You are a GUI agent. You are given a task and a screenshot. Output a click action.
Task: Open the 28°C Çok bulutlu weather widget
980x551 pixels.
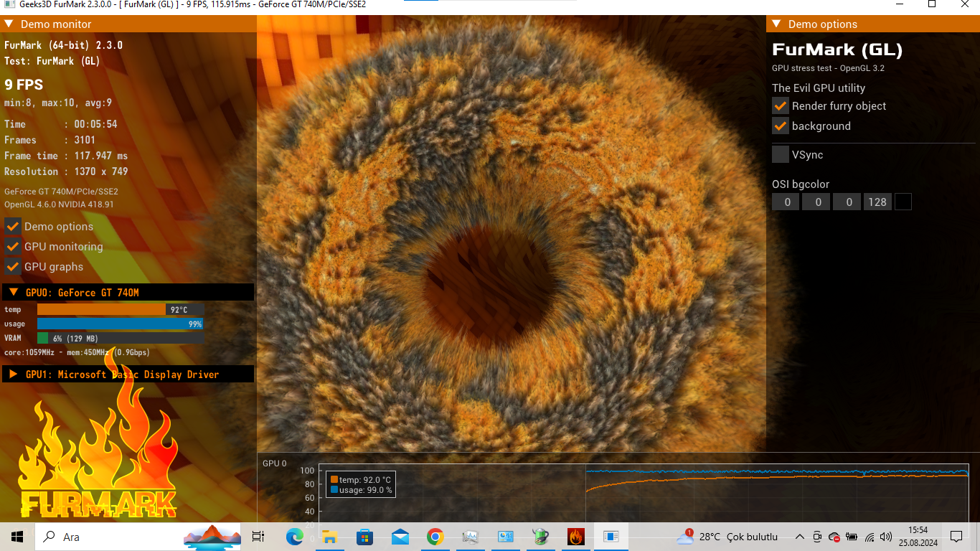pyautogui.click(x=727, y=537)
